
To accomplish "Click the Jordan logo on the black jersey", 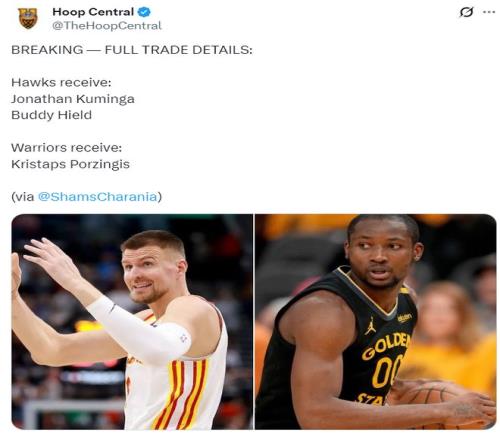I will pos(370,326).
